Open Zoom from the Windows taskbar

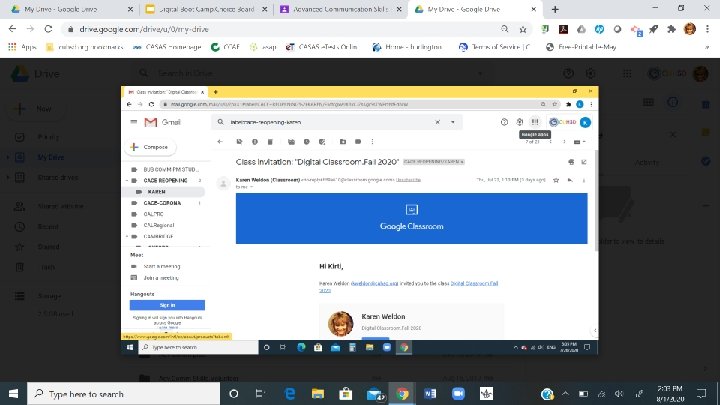click(458, 394)
